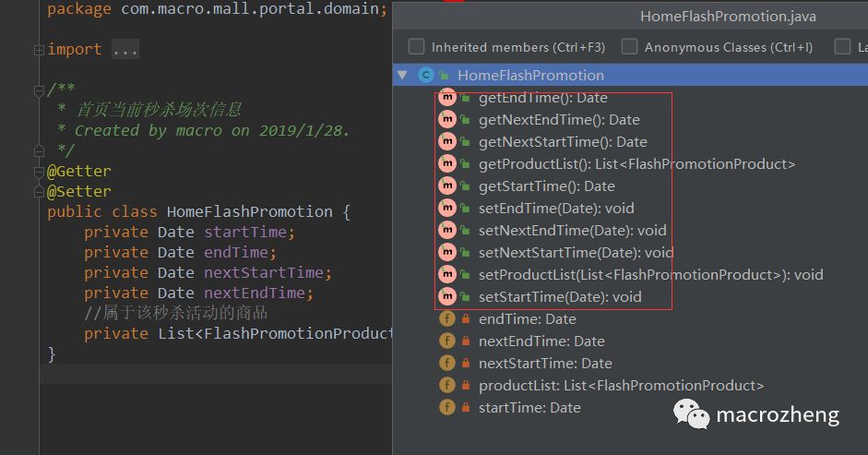This screenshot has width=868, height=455.
Task: Enable the Inherited members checkbox
Action: pyautogui.click(x=416, y=46)
